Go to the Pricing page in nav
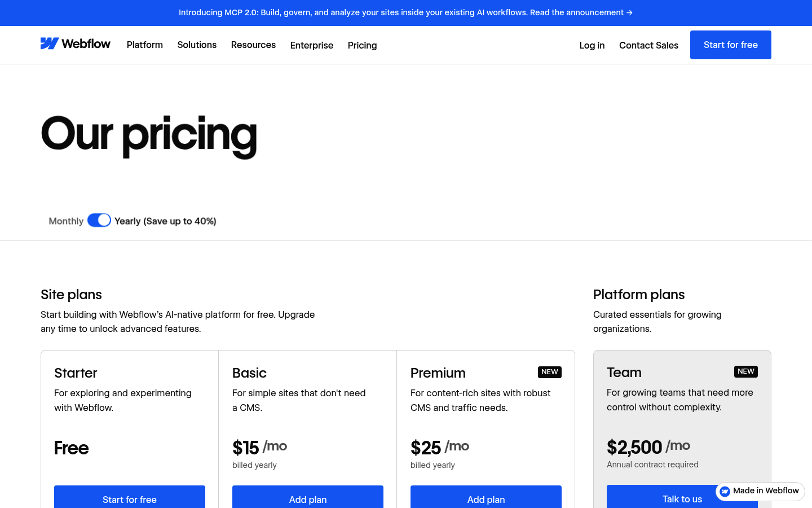The height and width of the screenshot is (508, 812). pyautogui.click(x=363, y=45)
